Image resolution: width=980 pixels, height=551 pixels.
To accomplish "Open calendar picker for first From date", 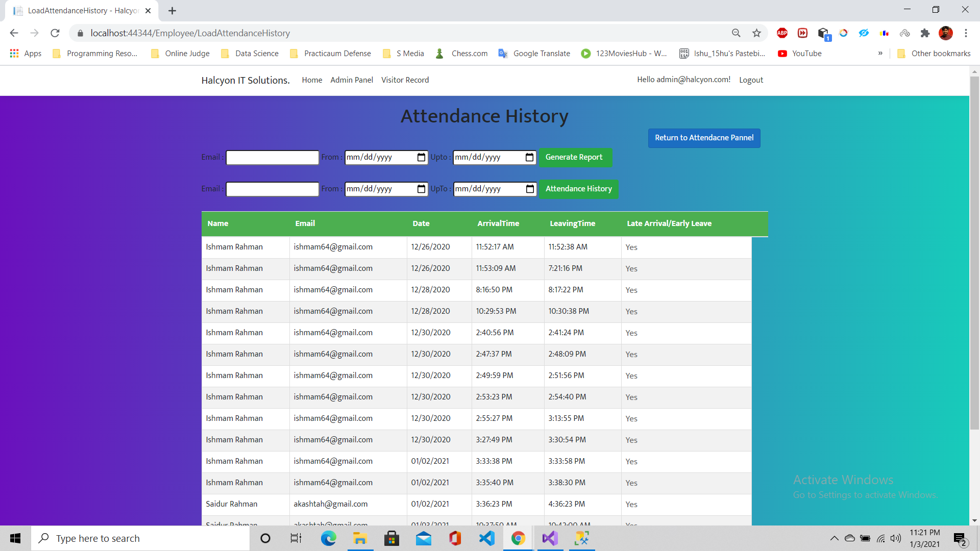I will pos(421,157).
